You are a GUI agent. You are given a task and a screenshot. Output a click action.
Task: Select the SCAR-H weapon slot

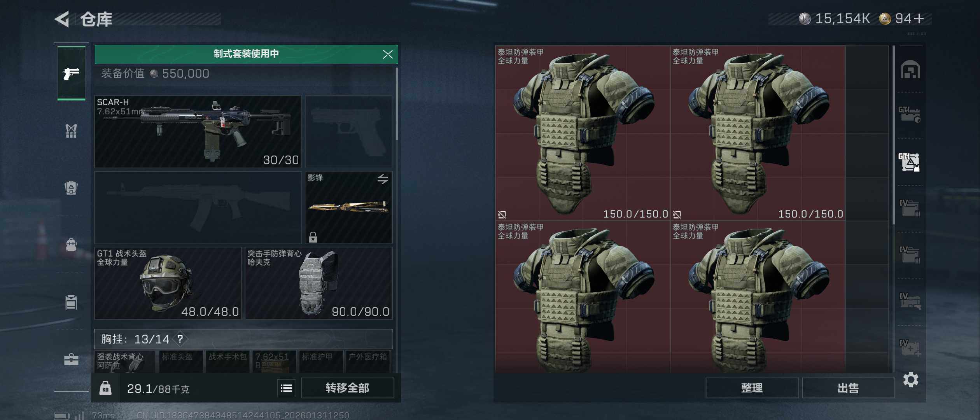click(198, 132)
